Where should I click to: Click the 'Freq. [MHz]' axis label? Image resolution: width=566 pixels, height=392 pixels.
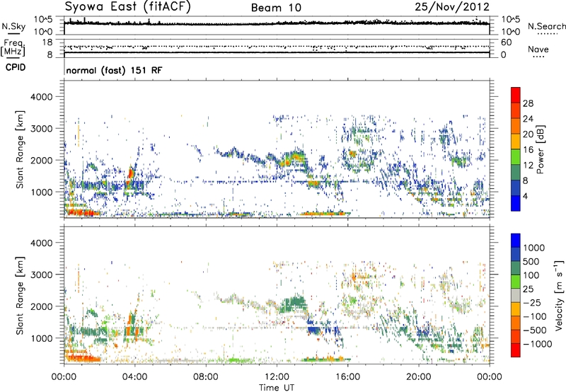click(13, 48)
